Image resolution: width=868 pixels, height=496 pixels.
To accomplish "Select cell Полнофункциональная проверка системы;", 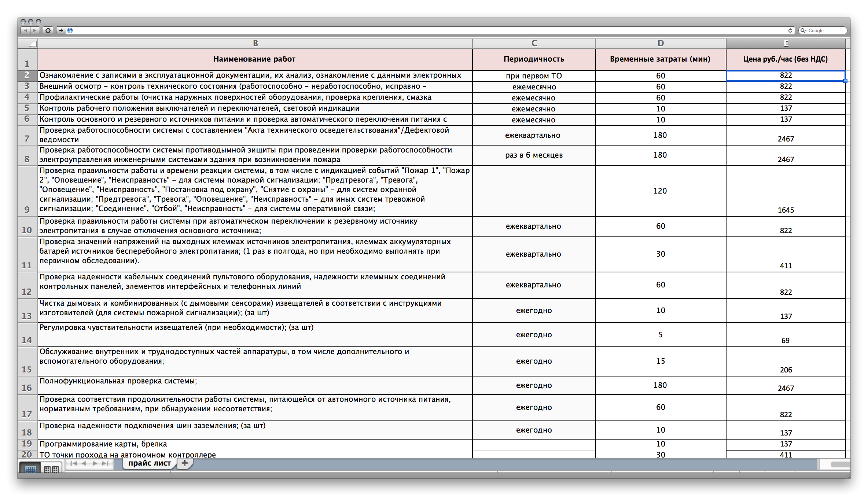I will point(255,385).
